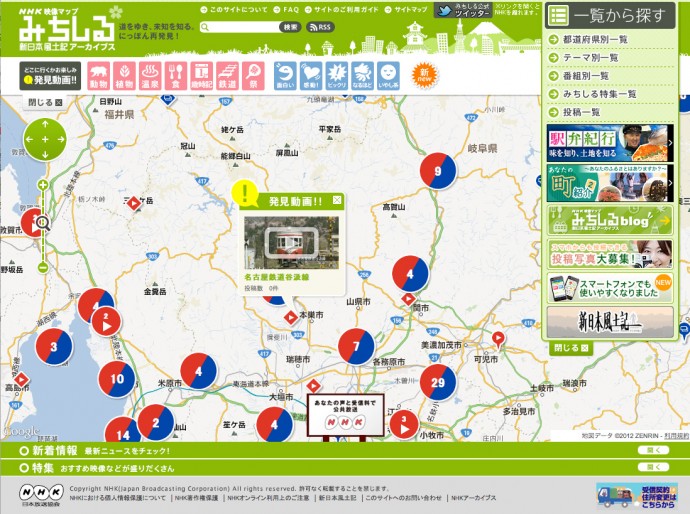Select the 動物 animal category icon
690x514 pixels.
click(x=99, y=76)
